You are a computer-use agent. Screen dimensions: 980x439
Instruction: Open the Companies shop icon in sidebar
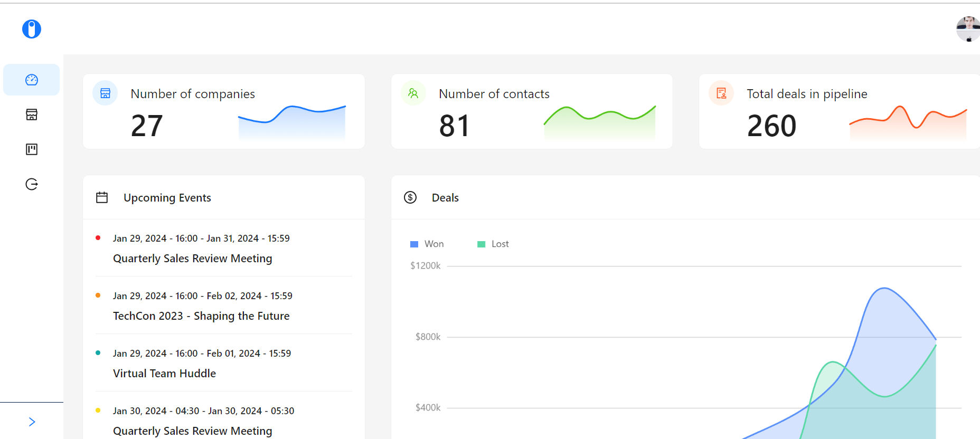point(32,114)
